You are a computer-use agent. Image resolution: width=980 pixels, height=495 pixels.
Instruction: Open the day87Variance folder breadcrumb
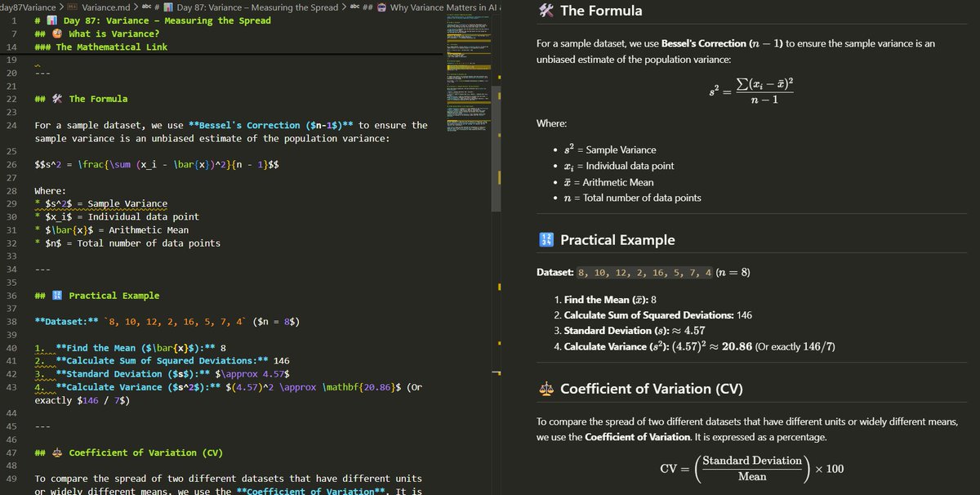pyautogui.click(x=26, y=7)
